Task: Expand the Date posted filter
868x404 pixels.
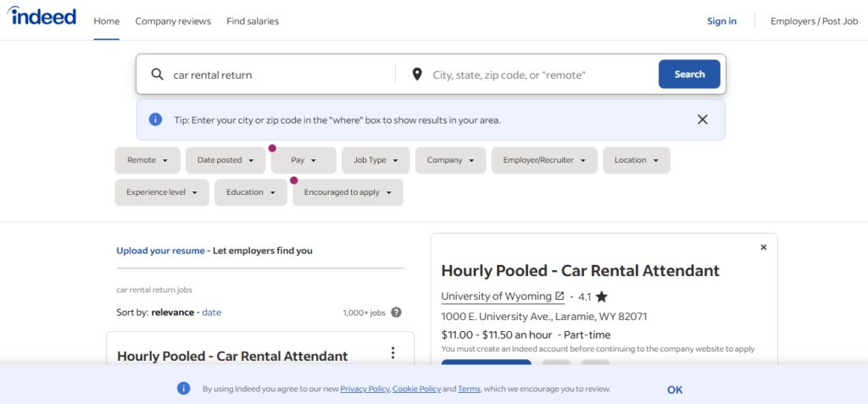Action: click(225, 160)
